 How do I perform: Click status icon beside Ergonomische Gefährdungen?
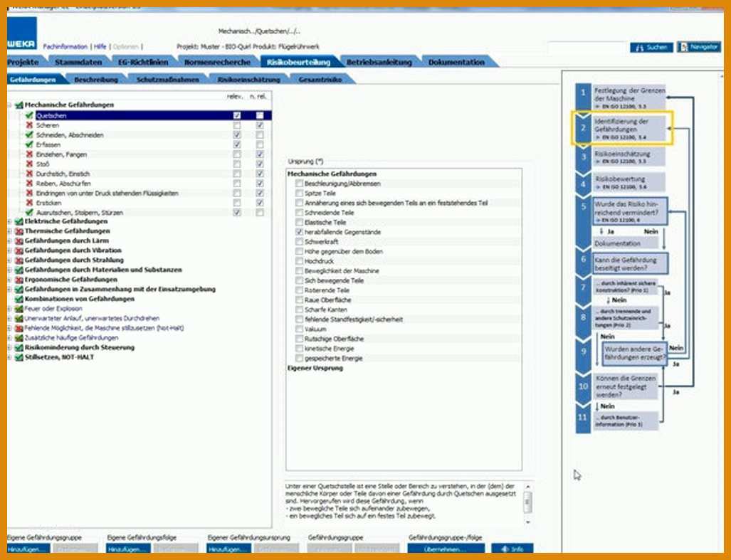click(x=19, y=280)
